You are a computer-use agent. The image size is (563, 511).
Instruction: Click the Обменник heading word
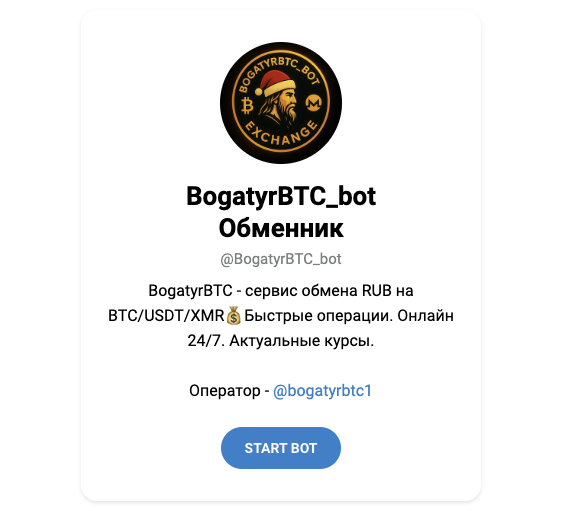(x=281, y=228)
